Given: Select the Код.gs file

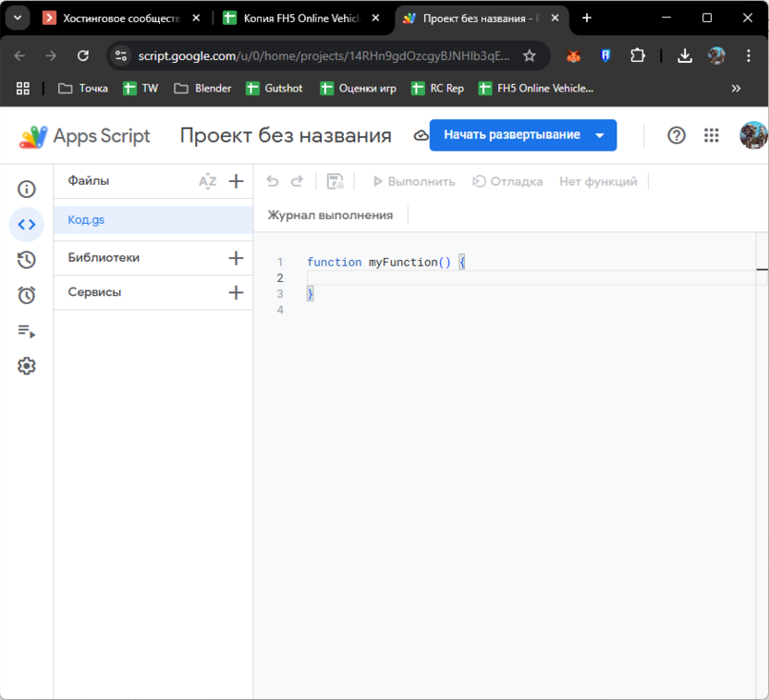Looking at the screenshot, I should [86, 220].
